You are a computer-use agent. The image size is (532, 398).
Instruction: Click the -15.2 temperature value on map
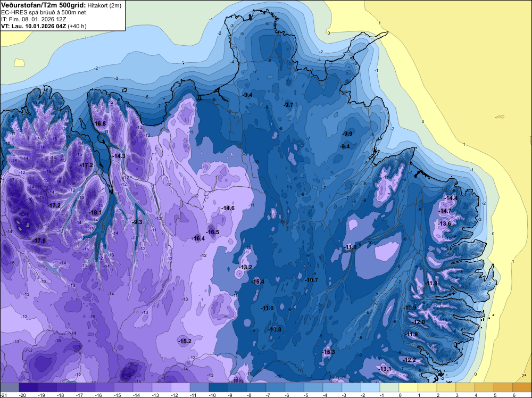tap(185, 341)
